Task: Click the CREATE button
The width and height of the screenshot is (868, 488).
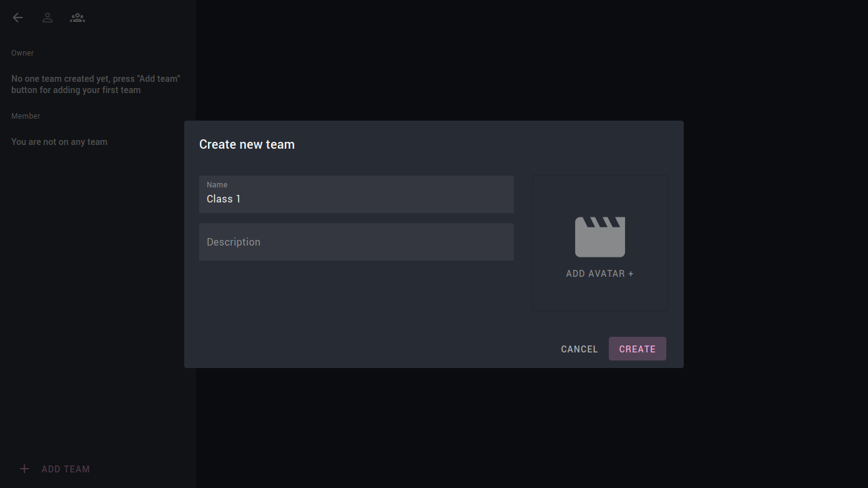Action: coord(637,349)
